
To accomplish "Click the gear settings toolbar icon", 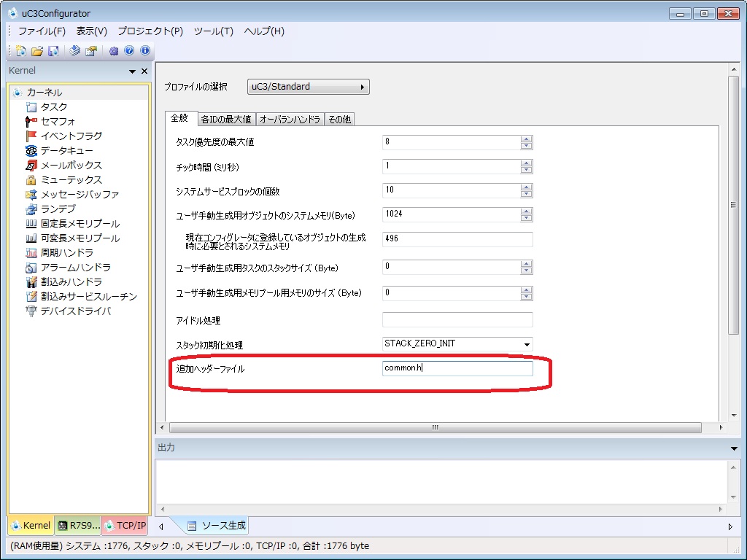I will [x=114, y=51].
